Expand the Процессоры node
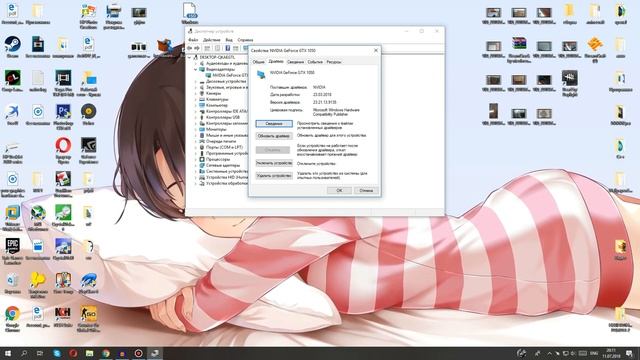640x360 pixels. pyautogui.click(x=196, y=159)
